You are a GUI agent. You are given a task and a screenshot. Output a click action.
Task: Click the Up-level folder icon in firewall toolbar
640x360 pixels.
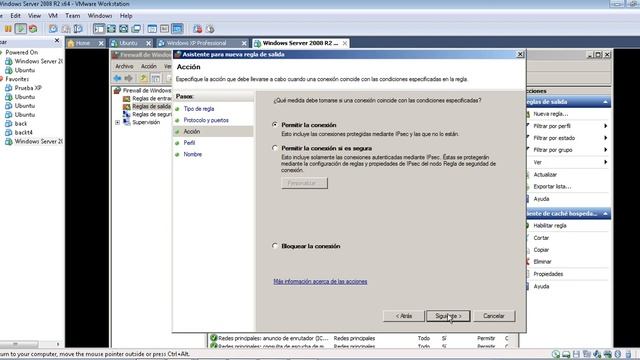point(143,78)
